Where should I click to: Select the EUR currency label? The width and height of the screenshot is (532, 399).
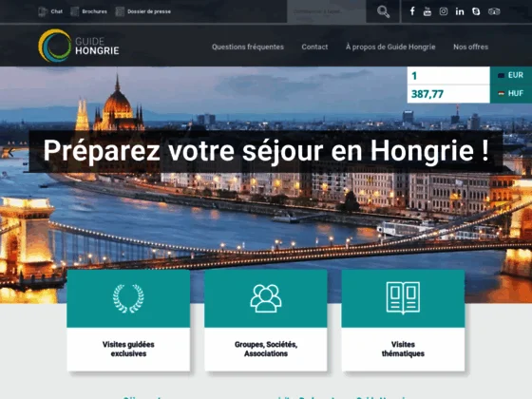pos(516,75)
